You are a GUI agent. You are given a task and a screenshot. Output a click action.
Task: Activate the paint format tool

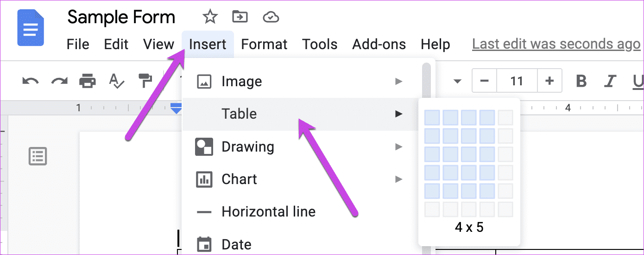click(x=145, y=81)
